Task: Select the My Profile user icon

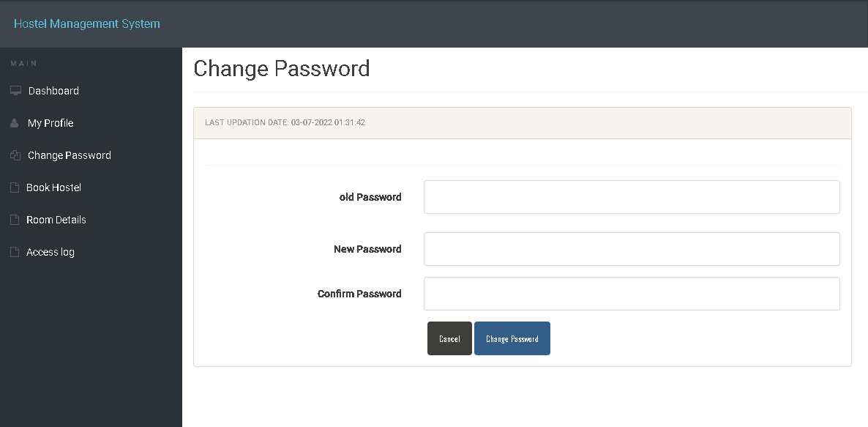Action: click(15, 122)
